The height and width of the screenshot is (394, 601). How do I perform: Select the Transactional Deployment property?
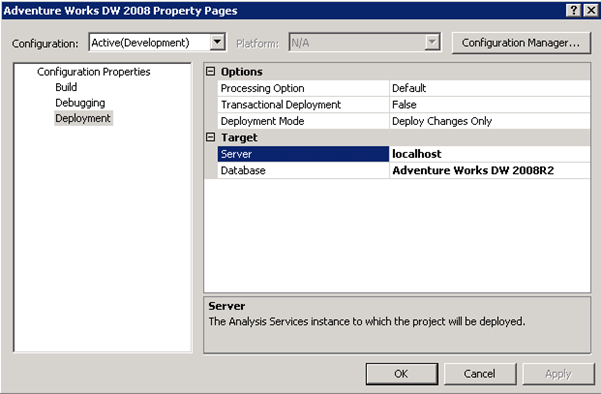303,105
